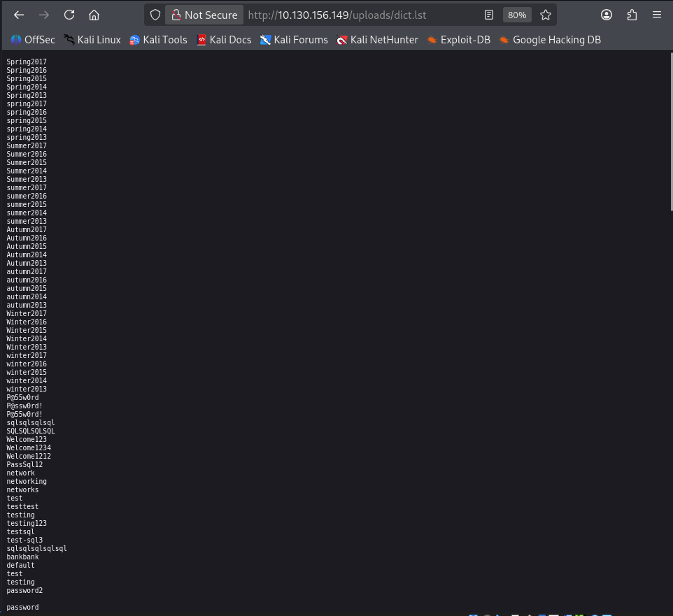
Task: Click the forward navigation arrow
Action: tap(44, 15)
